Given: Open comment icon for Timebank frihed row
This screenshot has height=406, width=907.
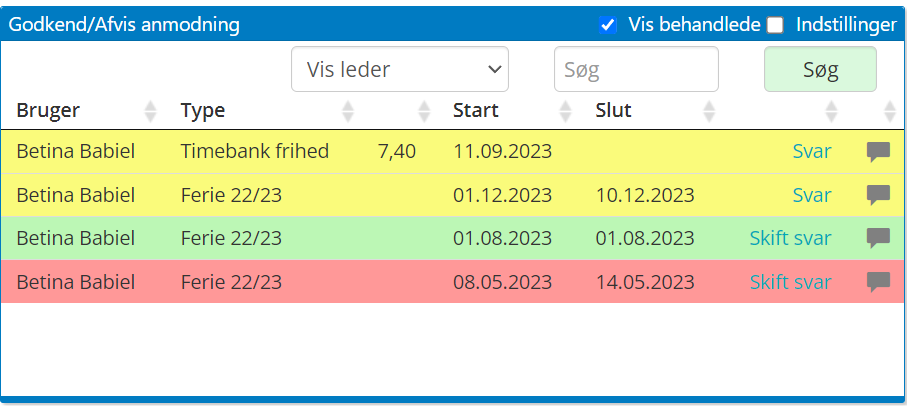Looking at the screenshot, I should click(877, 152).
